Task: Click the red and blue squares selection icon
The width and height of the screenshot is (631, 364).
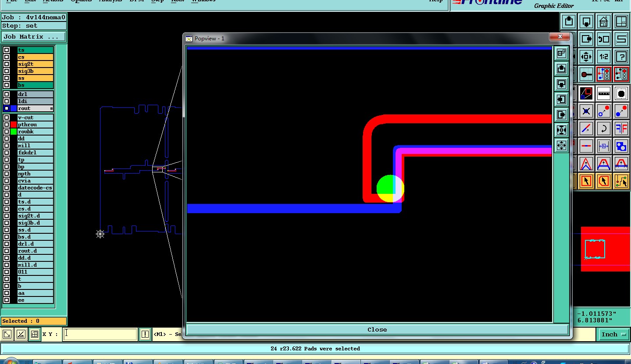Action: point(586,93)
